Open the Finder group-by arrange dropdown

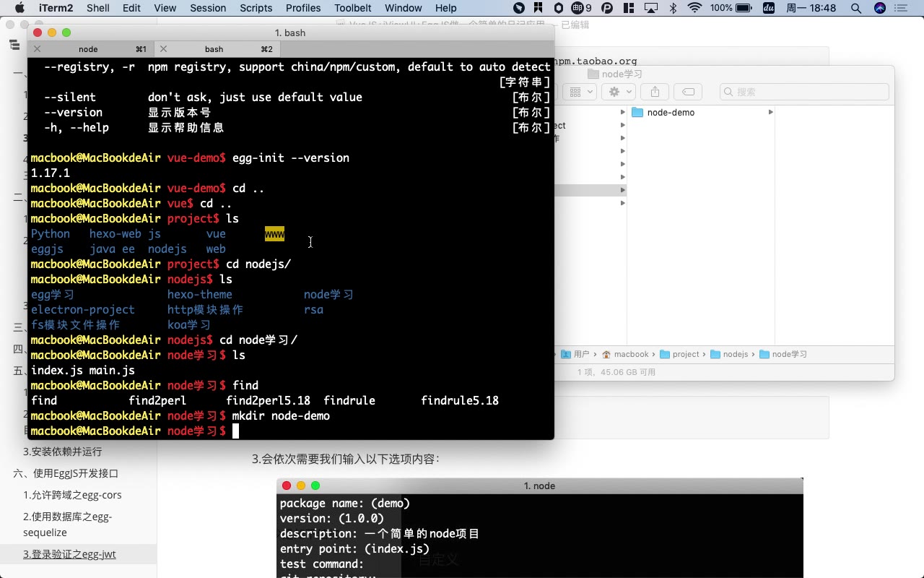(580, 92)
